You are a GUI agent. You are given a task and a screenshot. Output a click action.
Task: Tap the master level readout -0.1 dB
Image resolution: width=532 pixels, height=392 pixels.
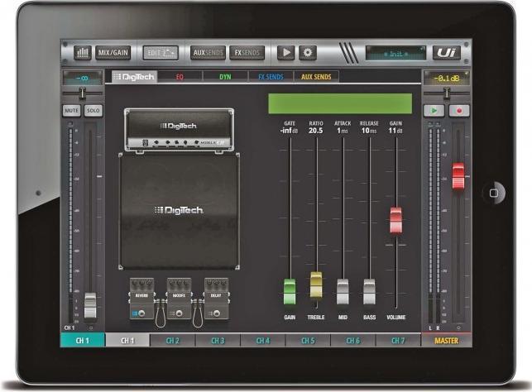(447, 79)
